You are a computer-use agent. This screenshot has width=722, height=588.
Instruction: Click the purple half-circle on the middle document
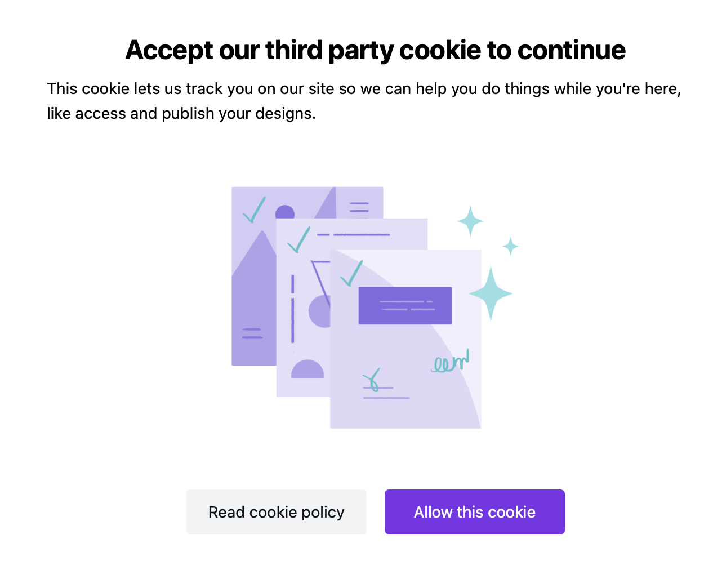click(x=307, y=369)
